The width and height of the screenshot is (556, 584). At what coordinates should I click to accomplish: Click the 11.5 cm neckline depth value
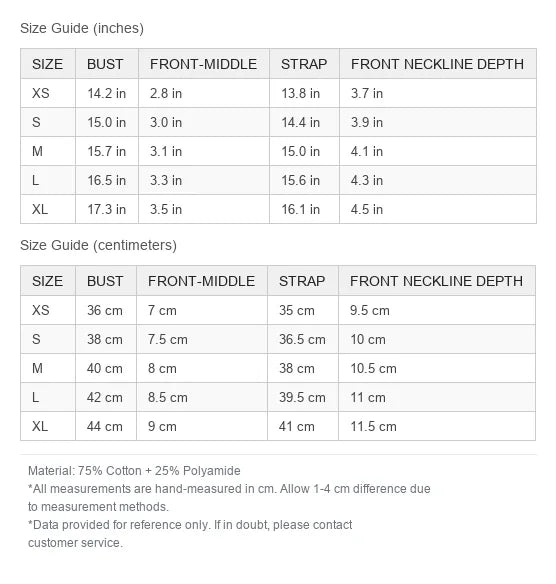click(374, 426)
